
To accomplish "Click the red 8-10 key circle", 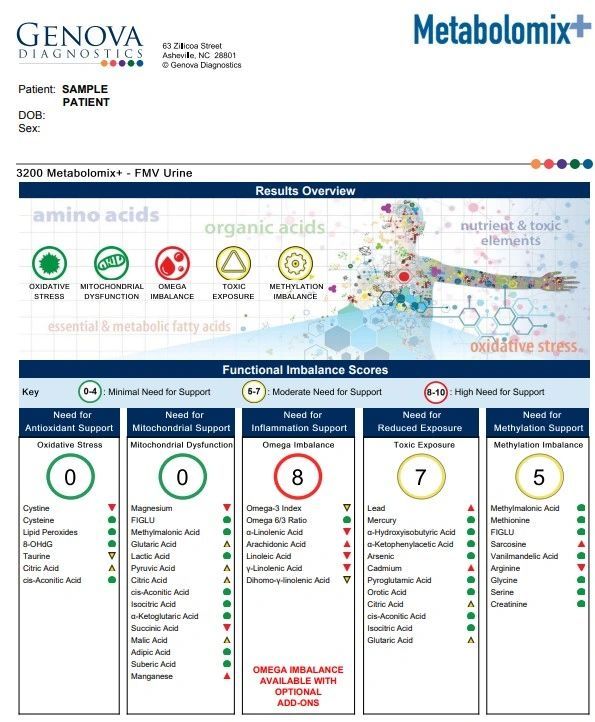I will 436,392.
